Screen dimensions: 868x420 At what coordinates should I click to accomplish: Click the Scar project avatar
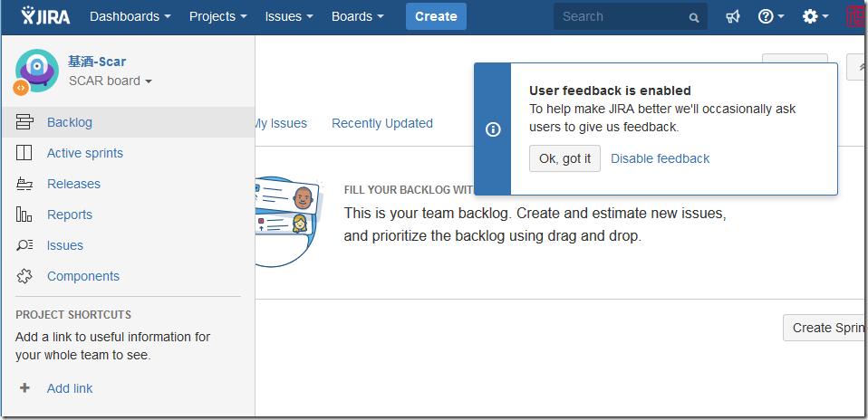pyautogui.click(x=37, y=71)
